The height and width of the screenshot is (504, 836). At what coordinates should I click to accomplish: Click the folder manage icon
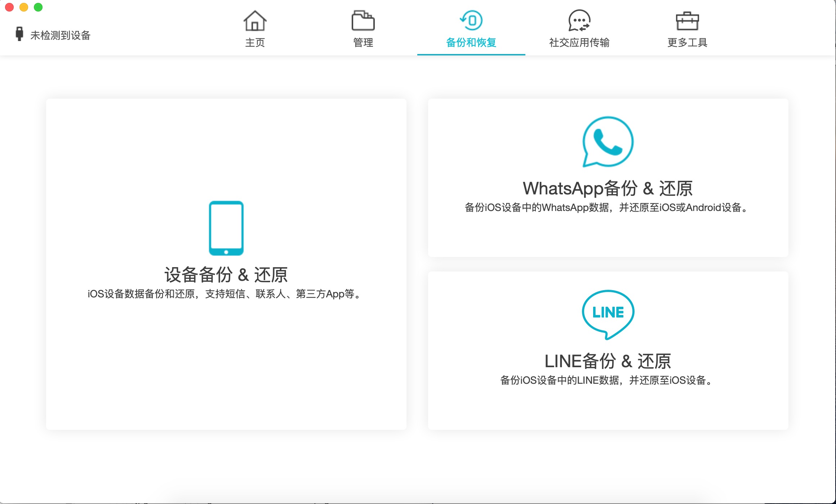click(363, 21)
